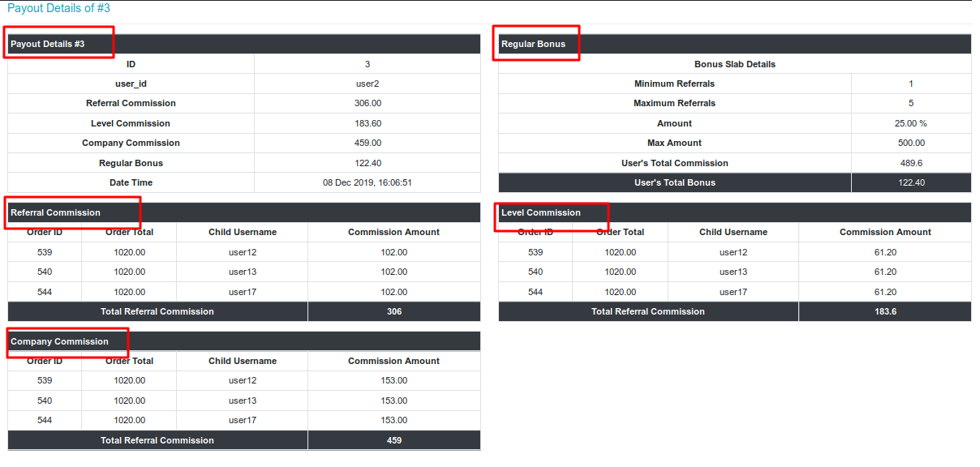Click the date time value '08 Dec 2019, 16:06:51'
This screenshot has width=980, height=467.
(x=367, y=182)
